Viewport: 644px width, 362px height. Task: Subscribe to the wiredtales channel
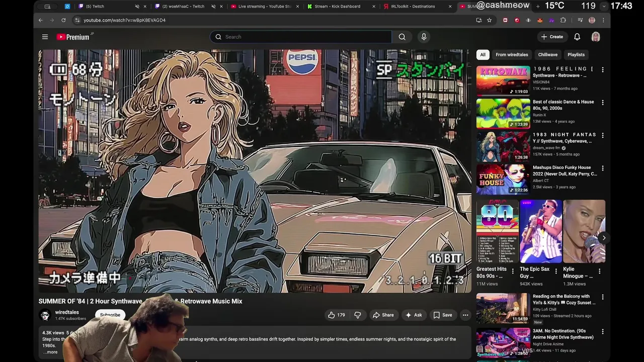click(x=110, y=315)
